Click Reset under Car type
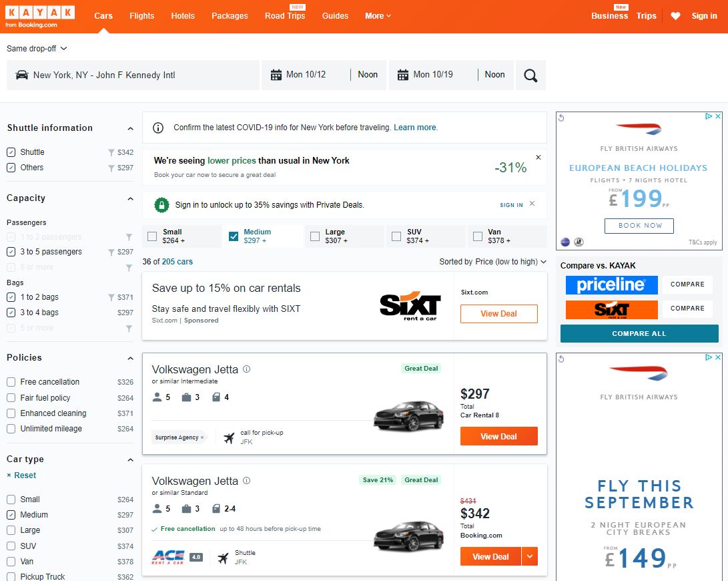This screenshot has height=581, width=728. (25, 475)
